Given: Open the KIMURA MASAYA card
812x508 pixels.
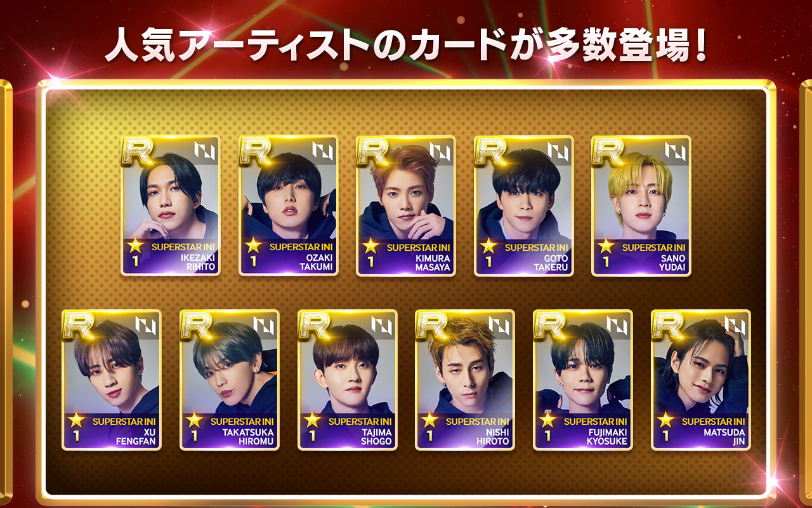Looking at the screenshot, I should click(x=406, y=206).
